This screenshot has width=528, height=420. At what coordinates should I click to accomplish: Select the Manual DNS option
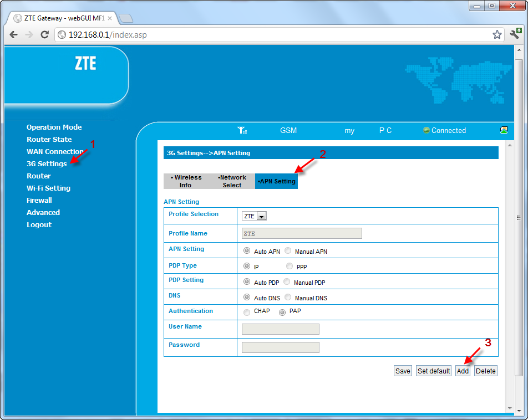(288, 297)
